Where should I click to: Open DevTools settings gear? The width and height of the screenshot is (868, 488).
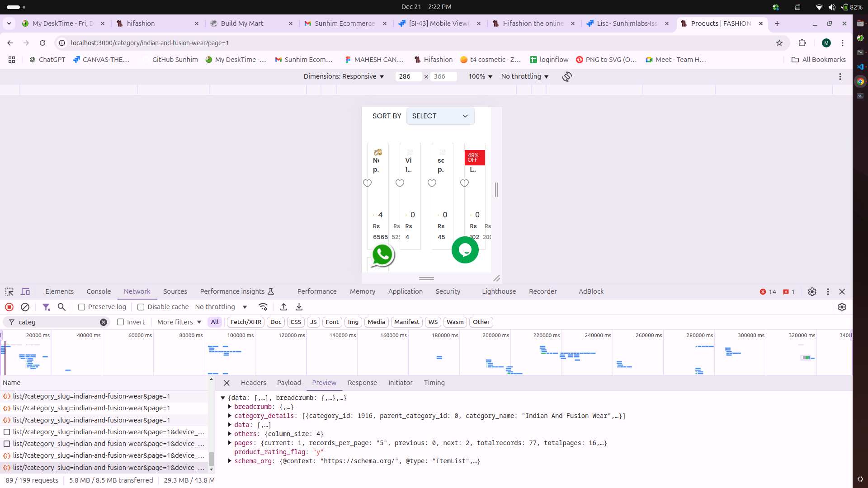coord(812,291)
